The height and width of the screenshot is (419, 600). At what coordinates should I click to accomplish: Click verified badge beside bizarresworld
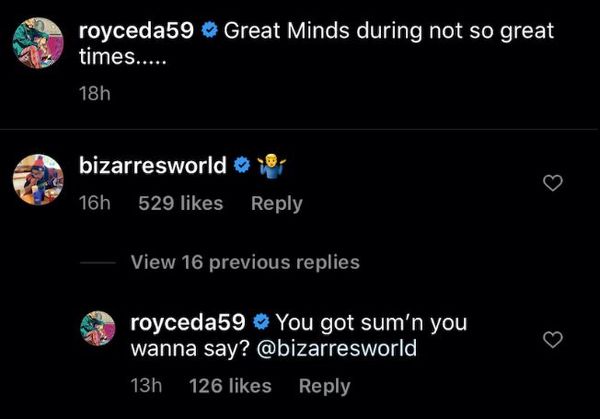242,165
